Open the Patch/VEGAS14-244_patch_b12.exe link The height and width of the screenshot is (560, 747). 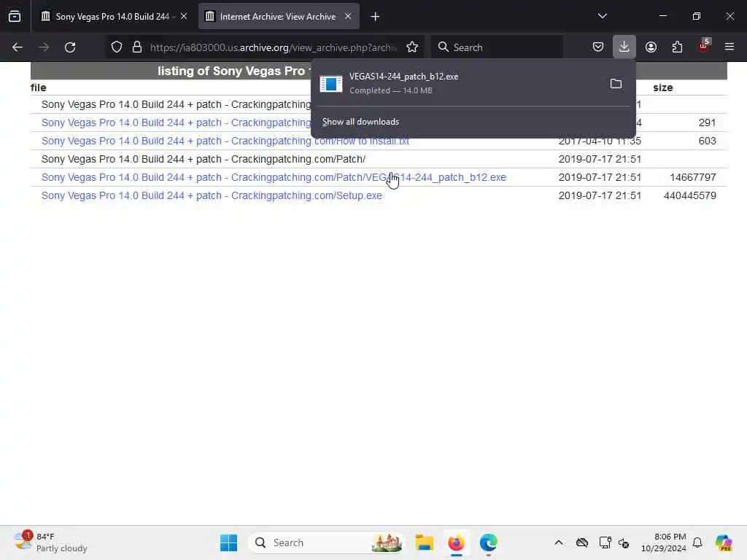tap(274, 177)
